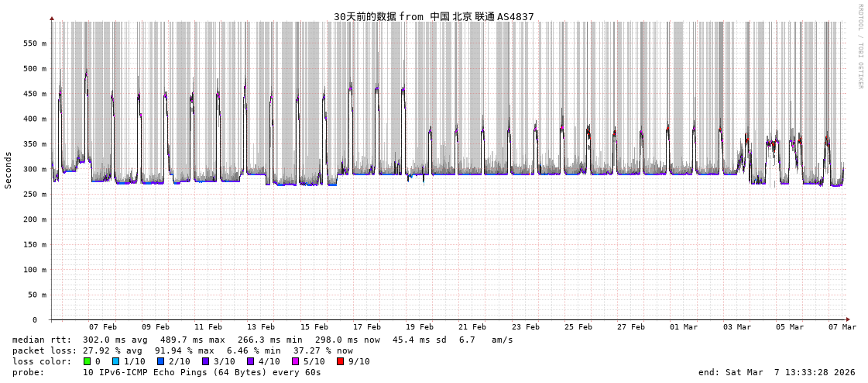Click the arrow at the x-axis right end
This screenshot has width=868, height=383.
pyautogui.click(x=848, y=319)
